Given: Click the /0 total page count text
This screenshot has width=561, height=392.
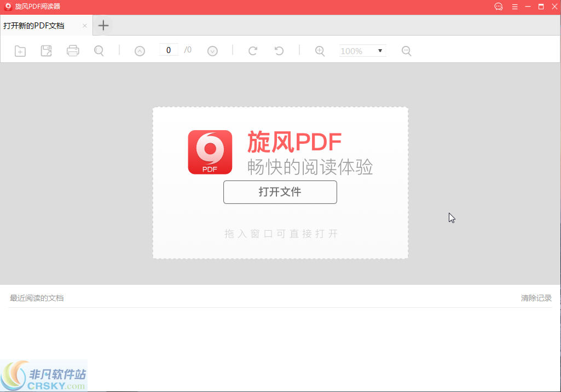Looking at the screenshot, I should tap(188, 50).
